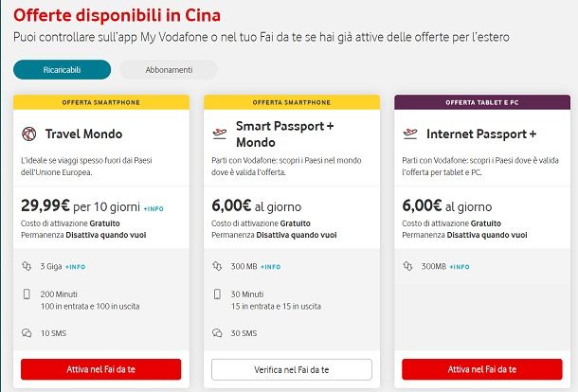Click the Smart Passport + Mondo plane icon
This screenshot has width=578, height=392.
point(221,134)
